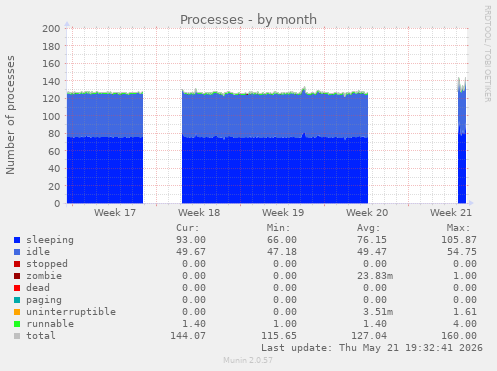This screenshot has width=497, height=371.
Task: Click the 'total' legend label
Action: 41,336
